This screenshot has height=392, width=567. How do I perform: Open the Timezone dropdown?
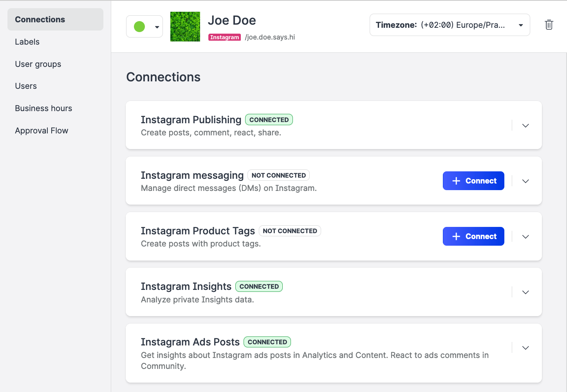[450, 25]
